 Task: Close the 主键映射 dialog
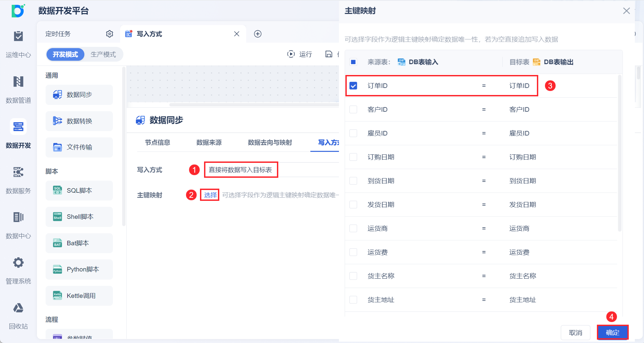coord(626,11)
